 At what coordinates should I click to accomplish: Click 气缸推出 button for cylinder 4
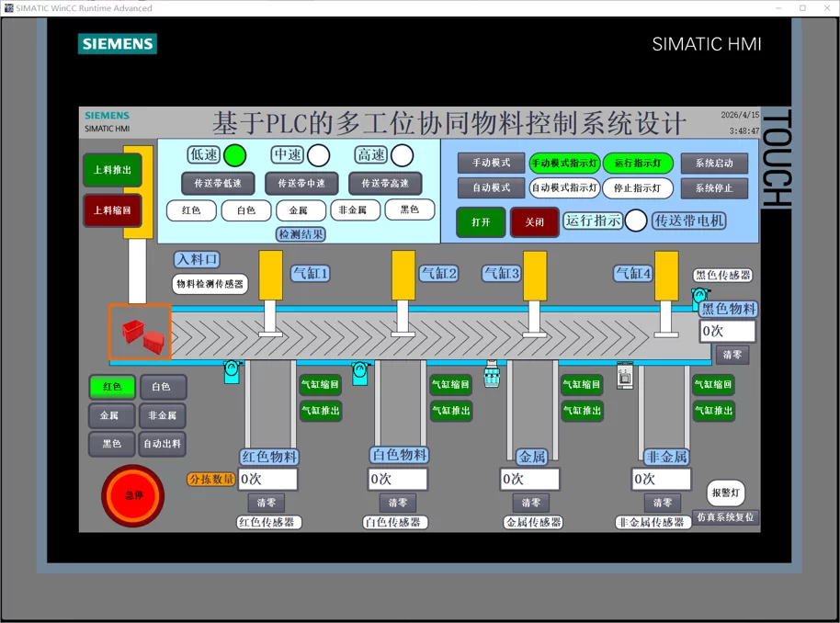[713, 411]
